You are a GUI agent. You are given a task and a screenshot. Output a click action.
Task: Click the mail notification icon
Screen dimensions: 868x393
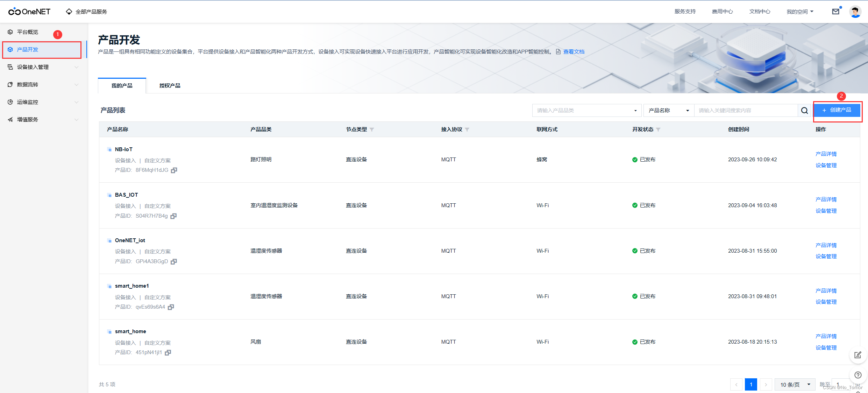[x=835, y=12]
